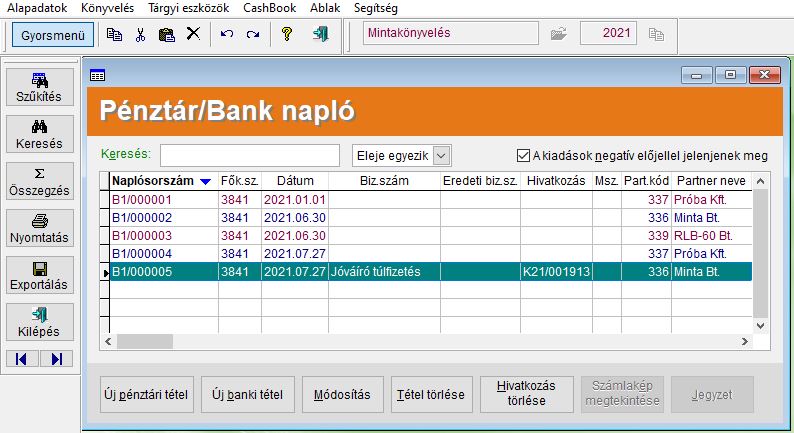Screen dimensions: 794x433
Task: Click the Gyorsmenü button
Action: (53, 35)
